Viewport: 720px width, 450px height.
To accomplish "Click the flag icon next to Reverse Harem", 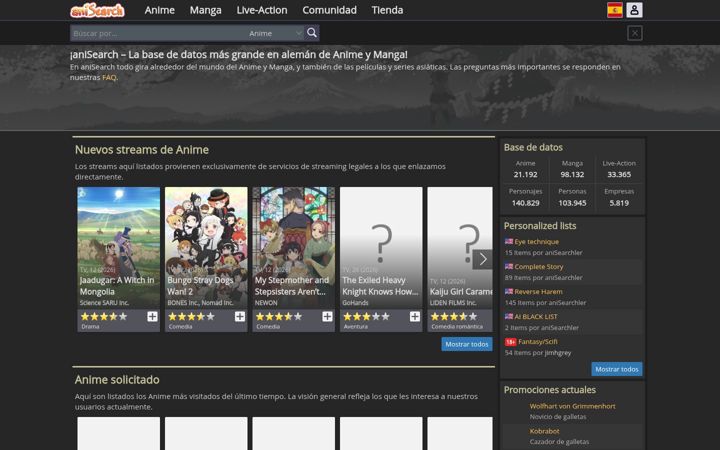I will click(x=509, y=292).
